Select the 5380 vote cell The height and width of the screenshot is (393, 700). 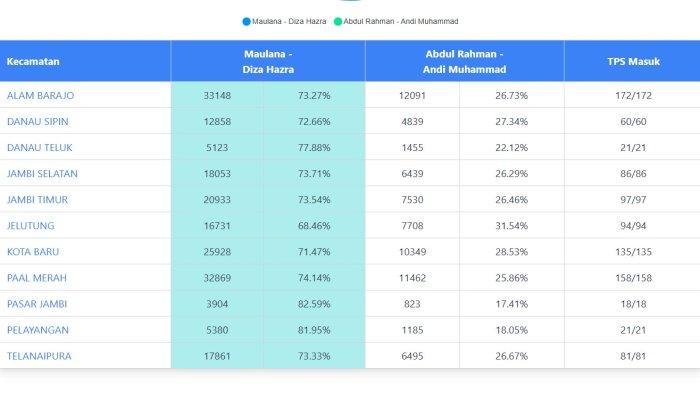pyautogui.click(x=217, y=330)
